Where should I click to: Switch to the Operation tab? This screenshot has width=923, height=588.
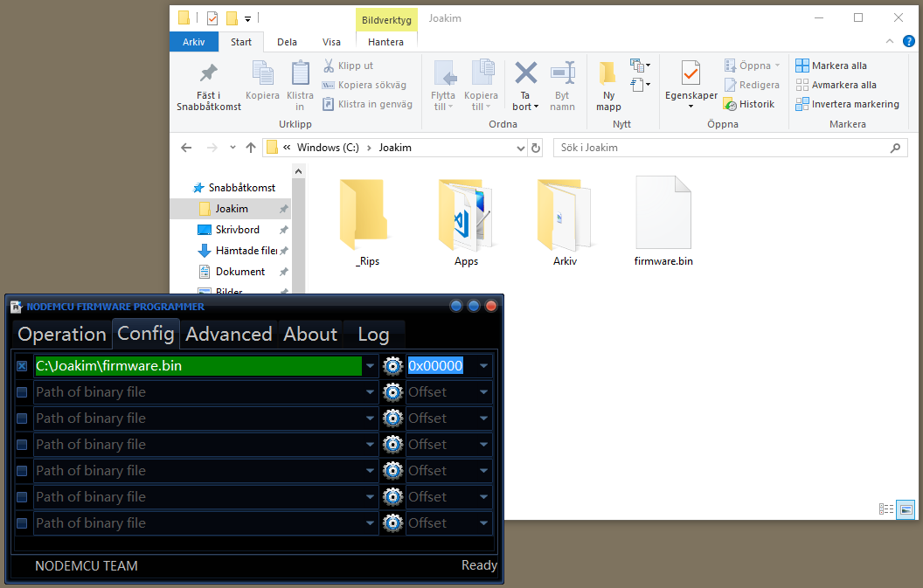[x=62, y=334]
